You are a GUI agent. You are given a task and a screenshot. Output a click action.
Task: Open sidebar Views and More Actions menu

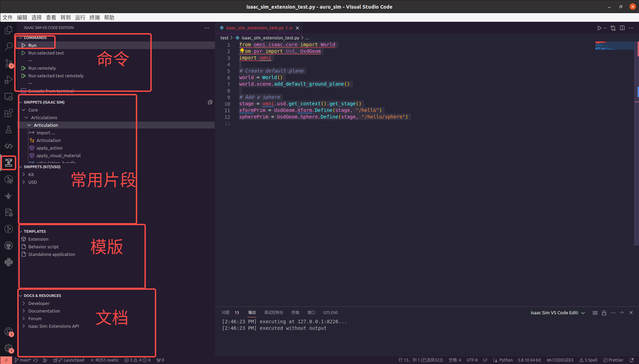[x=207, y=28]
